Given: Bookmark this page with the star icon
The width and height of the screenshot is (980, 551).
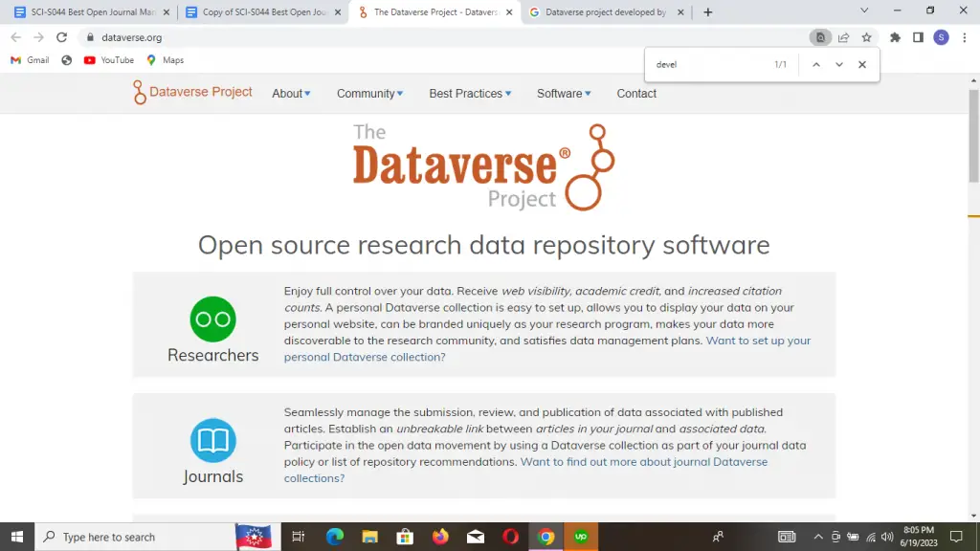Looking at the screenshot, I should 866,37.
